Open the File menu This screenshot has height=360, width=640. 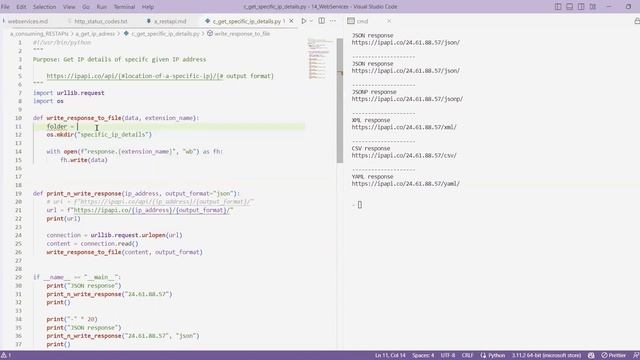[x=5, y=7]
